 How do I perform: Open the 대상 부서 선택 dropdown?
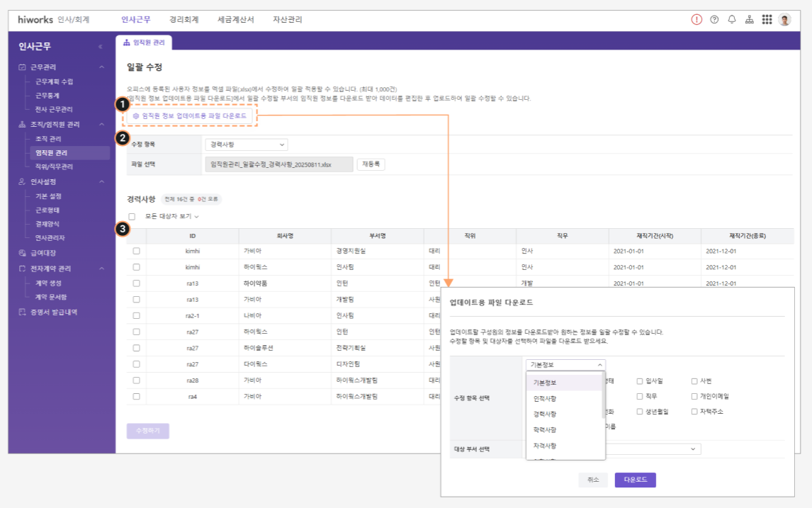click(653, 449)
